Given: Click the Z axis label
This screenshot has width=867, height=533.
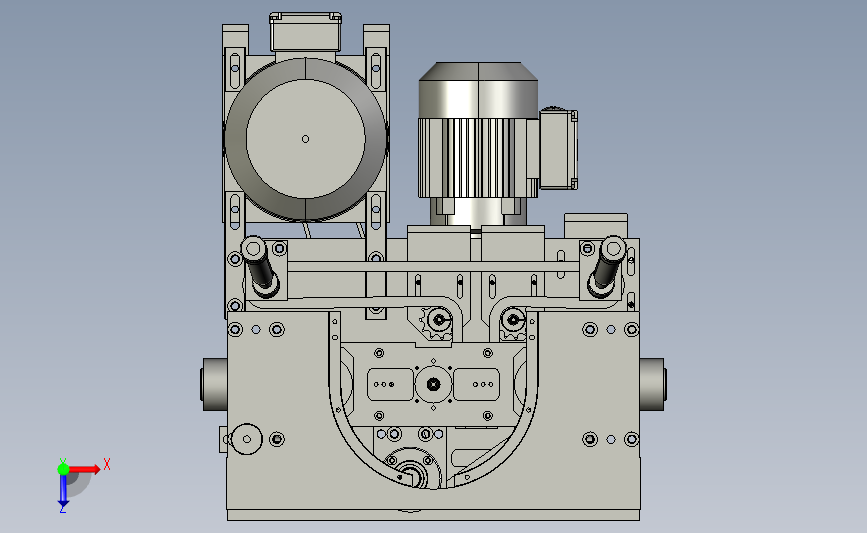Looking at the screenshot, I should (x=63, y=509).
